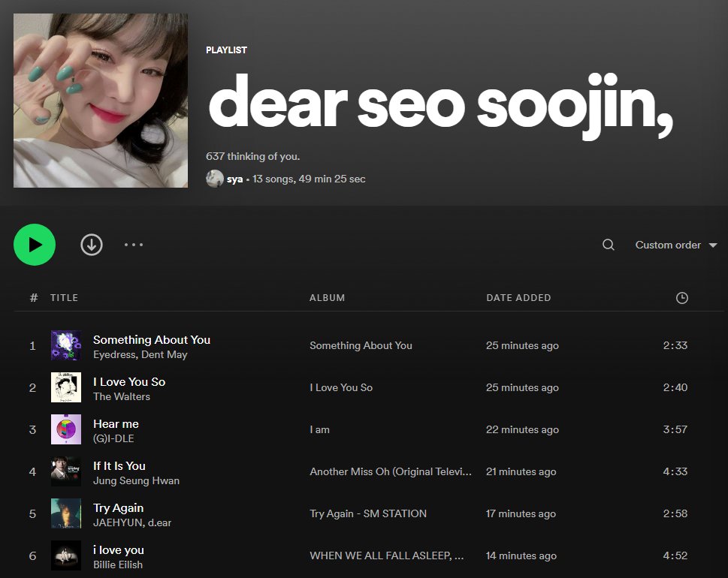Image resolution: width=728 pixels, height=578 pixels.
Task: Click the 4:52 duration value
Action: [675, 555]
